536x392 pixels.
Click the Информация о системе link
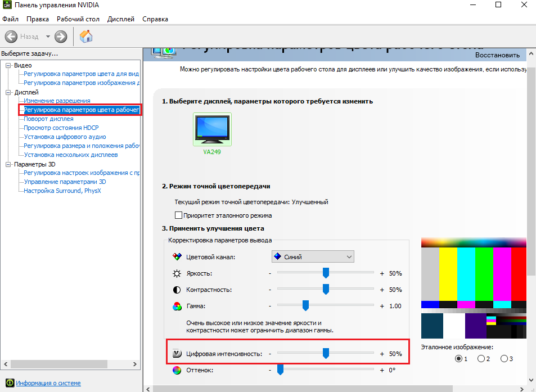(48, 383)
